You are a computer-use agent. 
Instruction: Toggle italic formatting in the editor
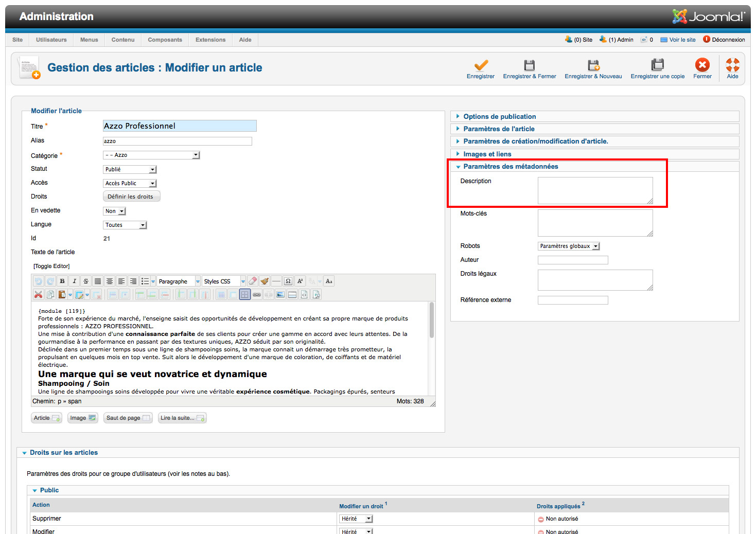(74, 281)
